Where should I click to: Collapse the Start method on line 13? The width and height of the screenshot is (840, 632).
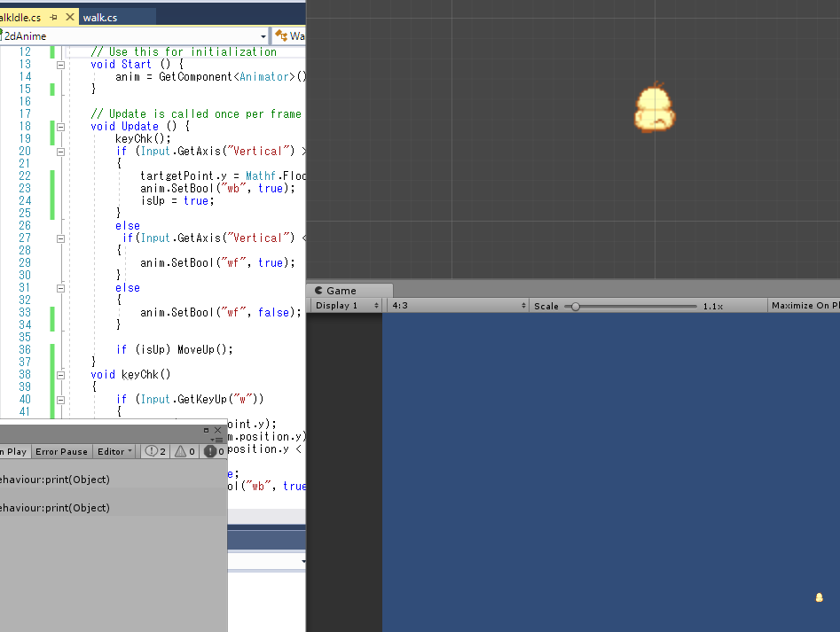tap(60, 65)
